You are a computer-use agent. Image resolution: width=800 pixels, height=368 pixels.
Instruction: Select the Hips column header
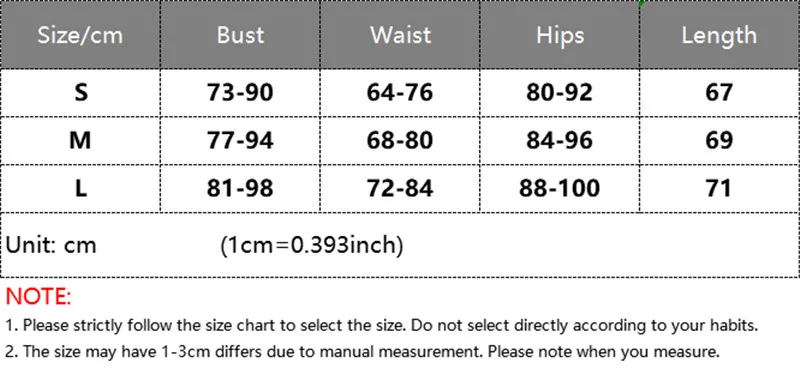click(x=560, y=35)
